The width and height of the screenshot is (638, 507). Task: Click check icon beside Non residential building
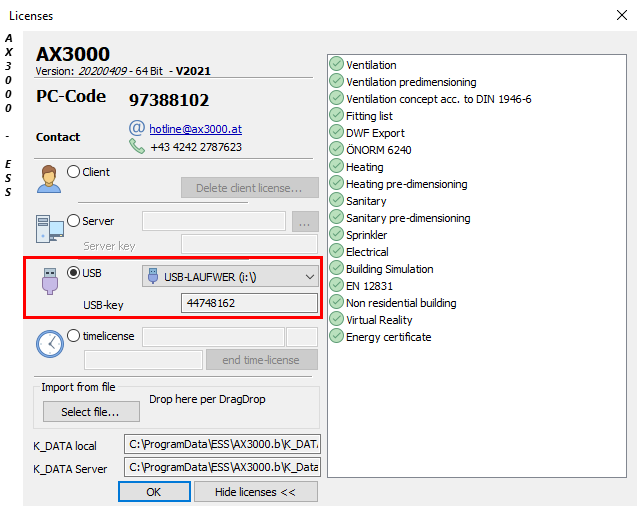(336, 302)
